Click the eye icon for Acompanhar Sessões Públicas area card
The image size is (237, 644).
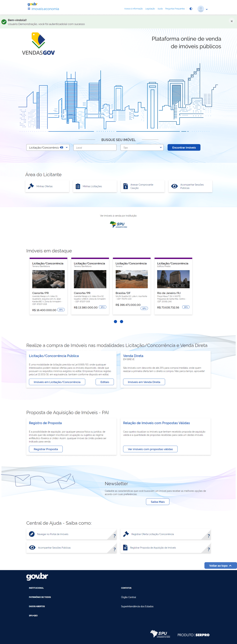click(x=175, y=186)
